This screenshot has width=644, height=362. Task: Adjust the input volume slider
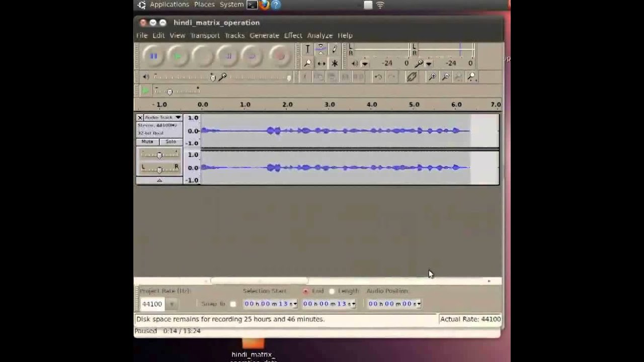260,77
